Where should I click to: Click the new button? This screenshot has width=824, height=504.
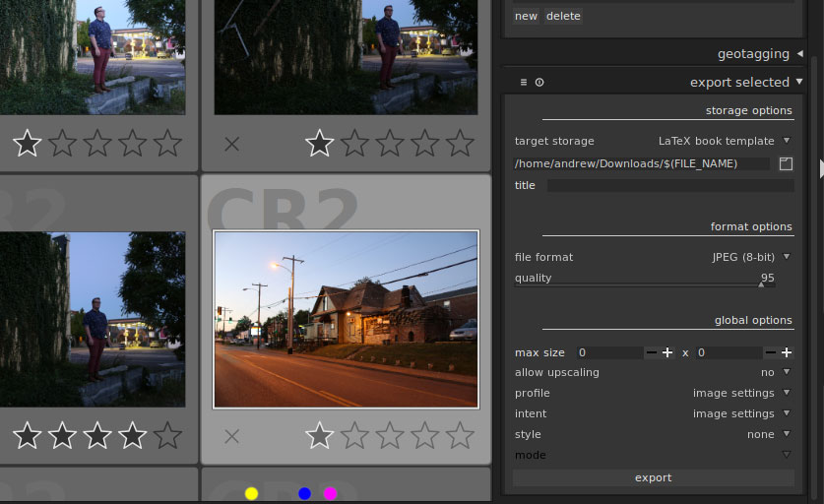click(x=526, y=16)
